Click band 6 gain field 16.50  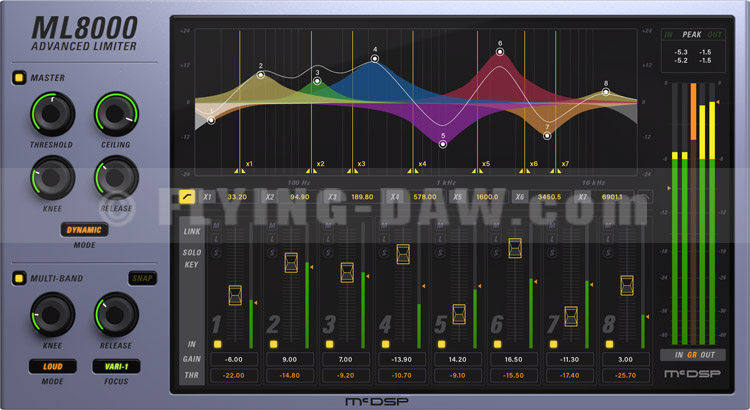514,359
